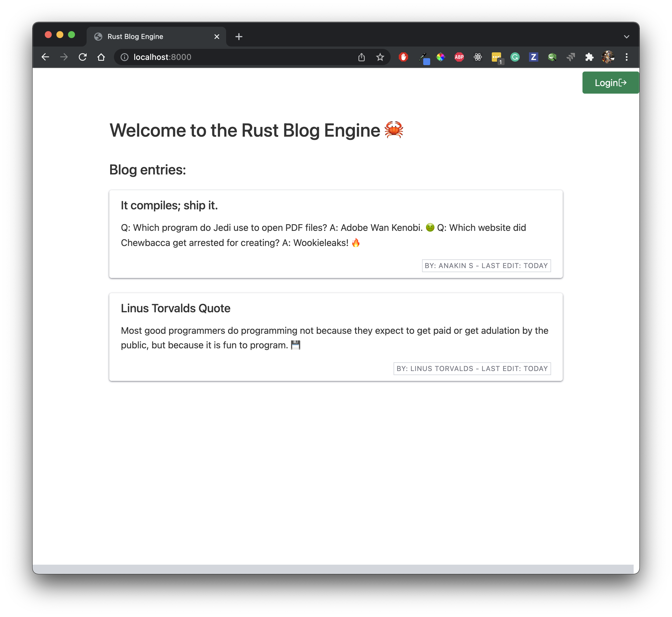Open the Chrome profile avatar

pyautogui.click(x=608, y=57)
